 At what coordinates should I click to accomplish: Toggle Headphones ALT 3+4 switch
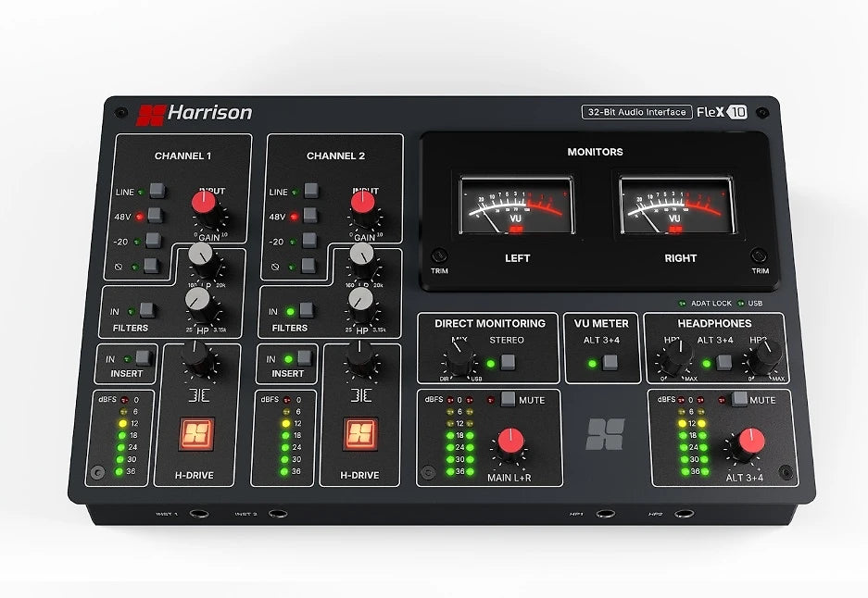[723, 362]
